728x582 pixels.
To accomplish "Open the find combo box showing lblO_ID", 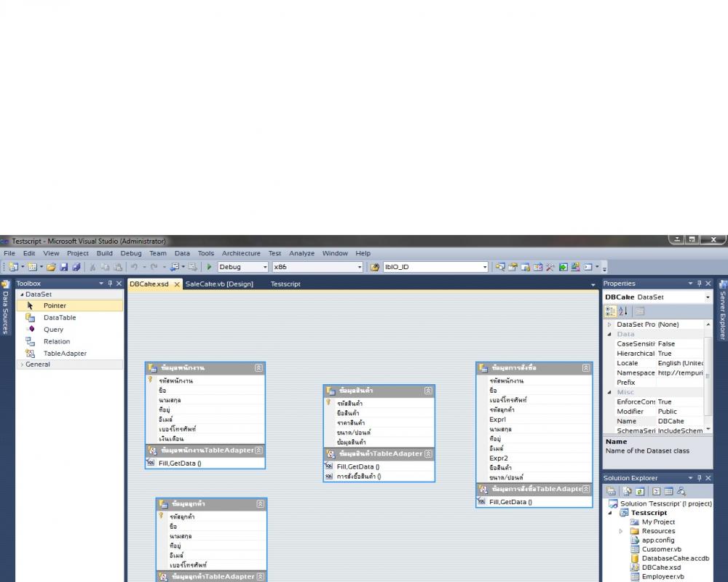I will click(485, 267).
